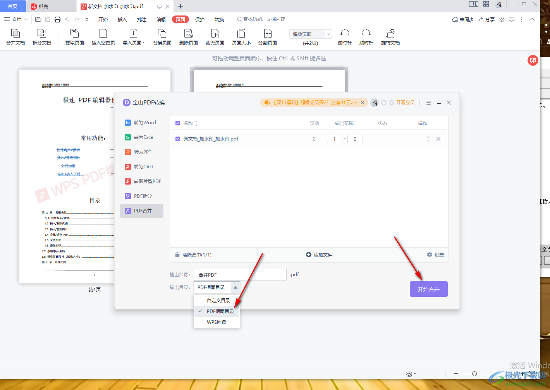Select the second page thumbnail behind dialog
The image size is (550, 390).
click(x=269, y=80)
